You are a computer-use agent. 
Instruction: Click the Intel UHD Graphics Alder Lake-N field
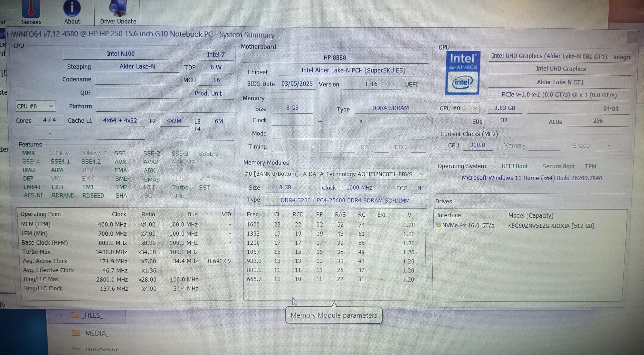coord(560,56)
